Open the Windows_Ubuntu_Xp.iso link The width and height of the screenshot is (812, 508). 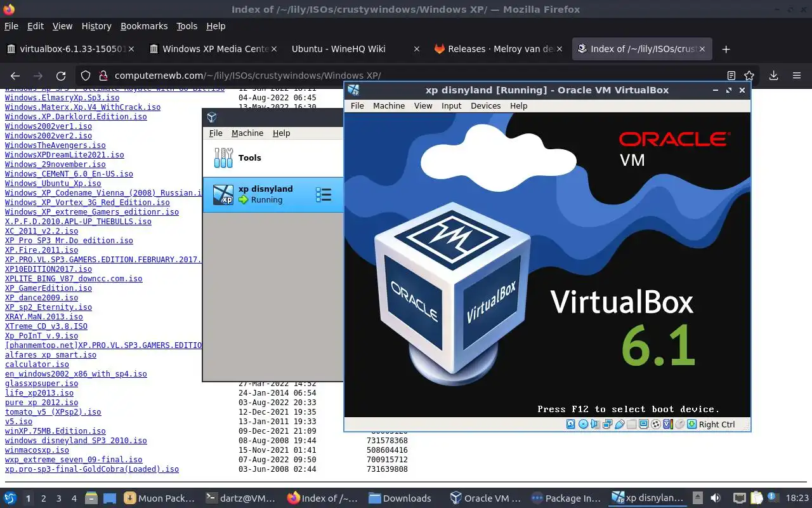tap(53, 184)
